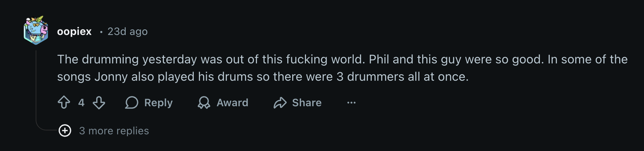Click the word "Phil" in the comment
The height and width of the screenshot is (151, 644).
379,59
